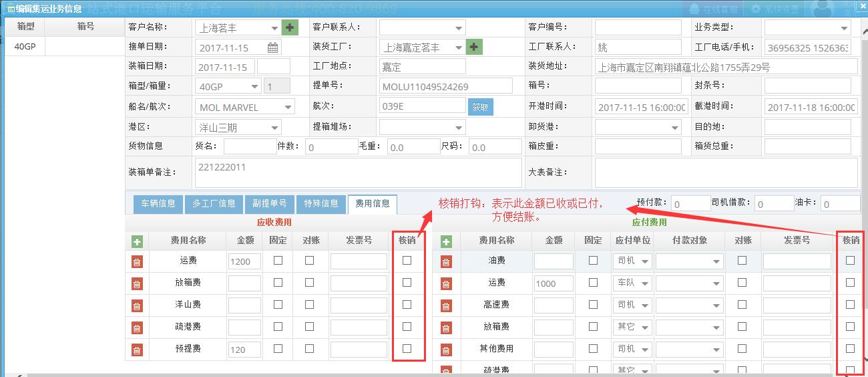
Task: Expand the 船名/航次 MOL MARVEL dropdown
Action: pyautogui.click(x=287, y=107)
